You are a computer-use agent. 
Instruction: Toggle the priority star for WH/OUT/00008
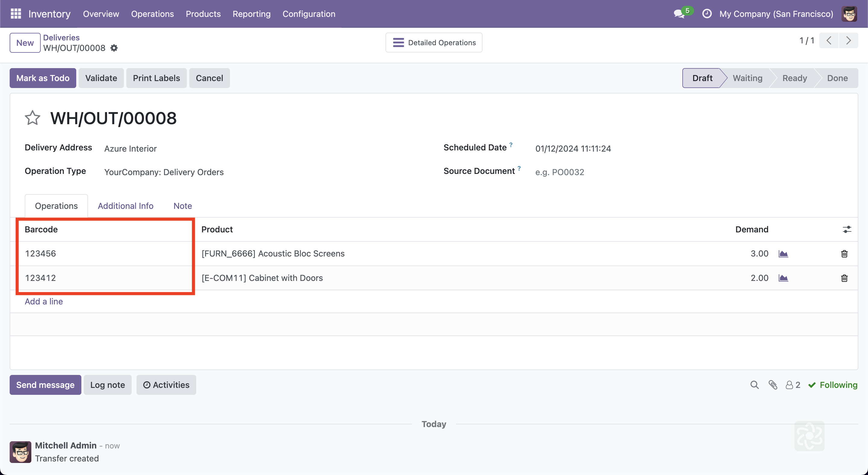point(32,118)
